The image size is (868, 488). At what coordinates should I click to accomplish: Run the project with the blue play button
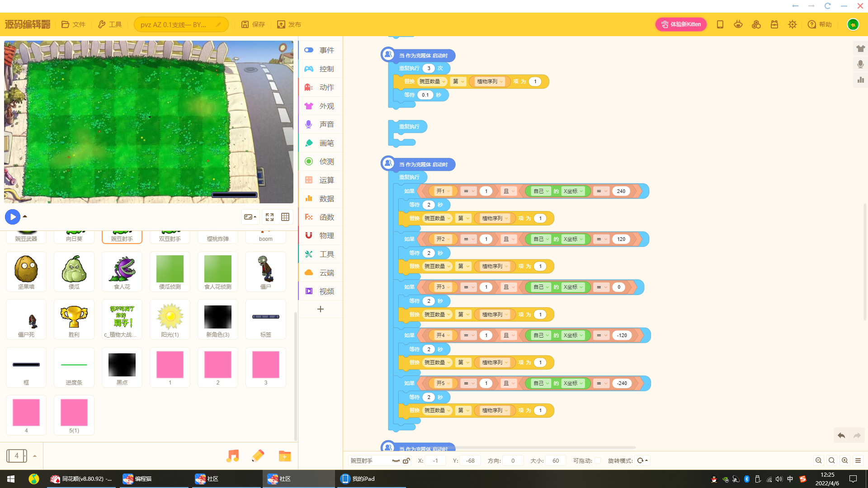pos(13,217)
